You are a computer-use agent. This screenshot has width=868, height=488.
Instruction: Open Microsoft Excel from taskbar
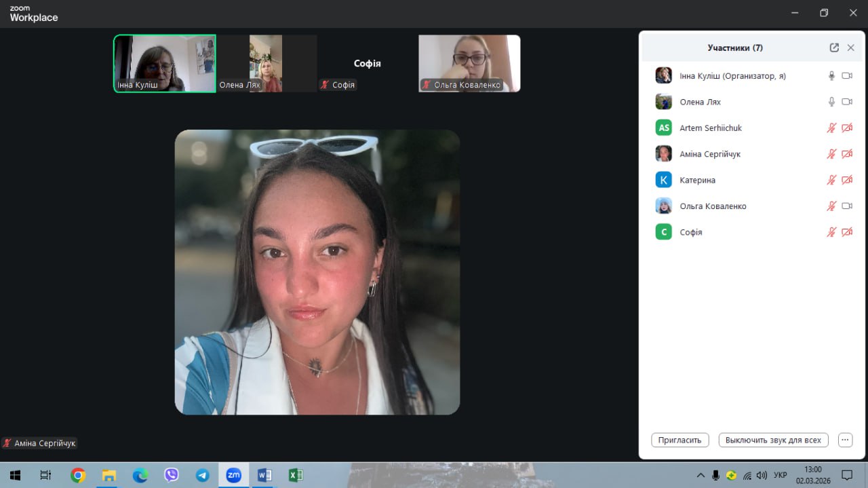tap(296, 475)
